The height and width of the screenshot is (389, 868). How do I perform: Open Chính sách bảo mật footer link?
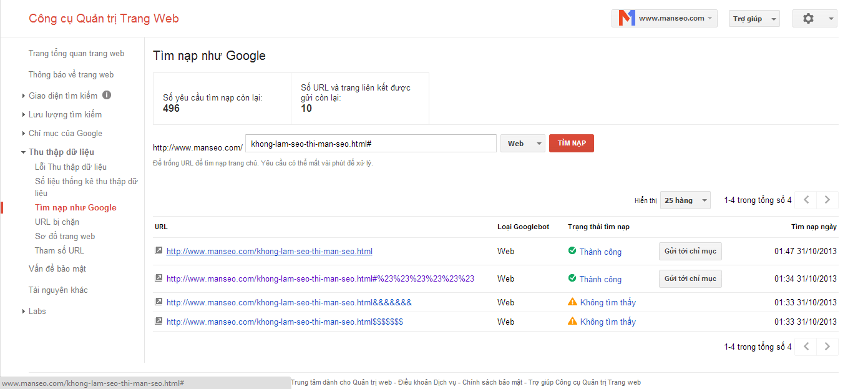tap(492, 382)
